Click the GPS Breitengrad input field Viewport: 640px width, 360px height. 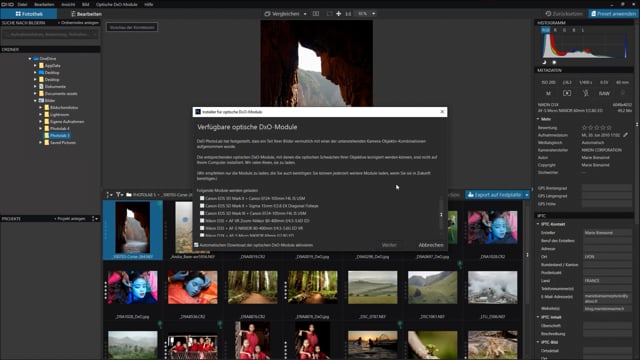click(607, 188)
